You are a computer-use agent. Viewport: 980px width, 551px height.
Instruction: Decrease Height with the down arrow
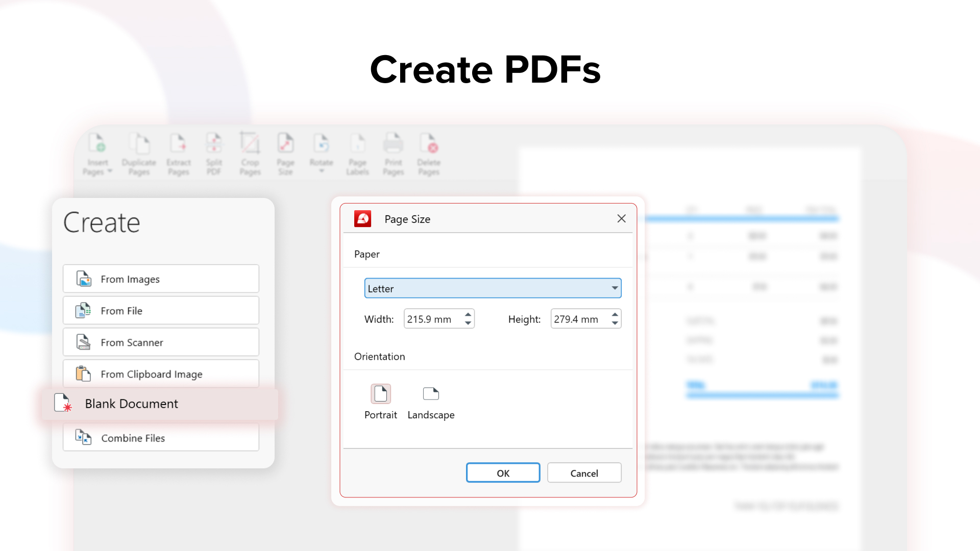(x=615, y=323)
